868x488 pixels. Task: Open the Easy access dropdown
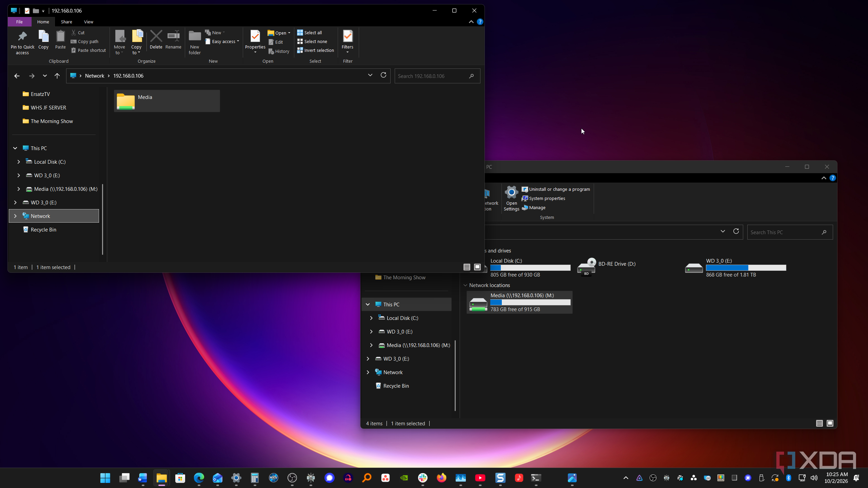pyautogui.click(x=222, y=42)
